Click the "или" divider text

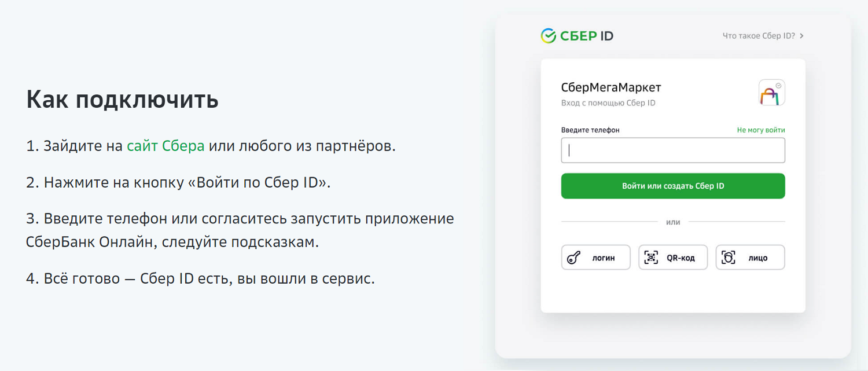[672, 222]
